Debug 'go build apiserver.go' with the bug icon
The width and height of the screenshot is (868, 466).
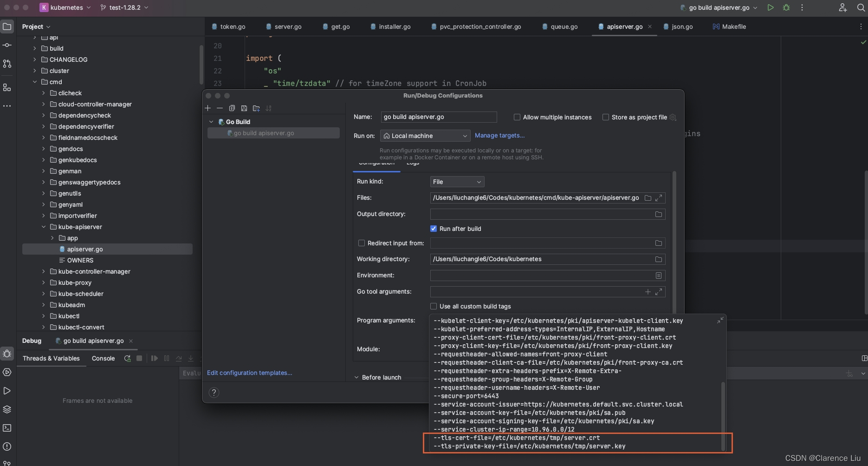pyautogui.click(x=786, y=7)
